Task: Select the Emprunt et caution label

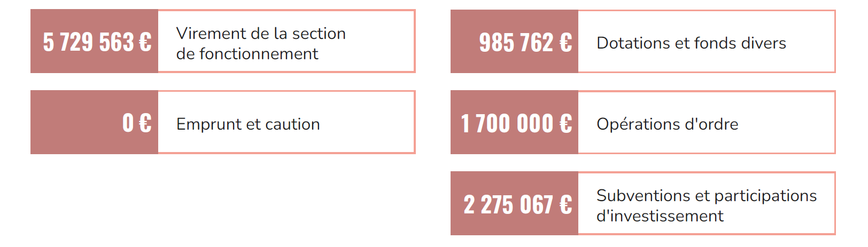Action: [x=248, y=124]
